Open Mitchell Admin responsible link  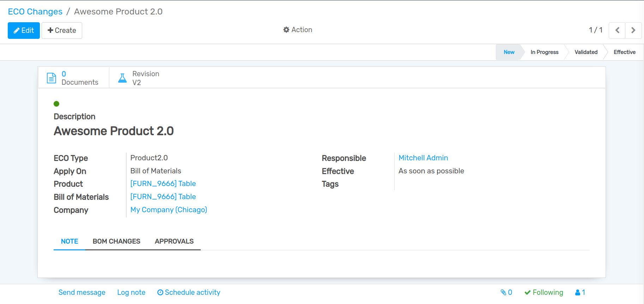click(423, 158)
